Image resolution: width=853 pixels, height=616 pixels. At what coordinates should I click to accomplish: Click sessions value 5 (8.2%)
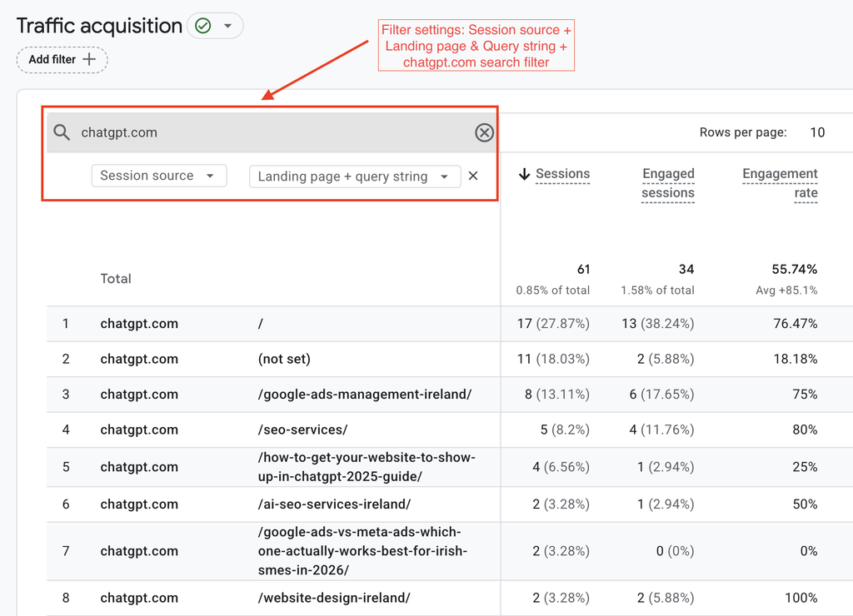pyautogui.click(x=565, y=430)
